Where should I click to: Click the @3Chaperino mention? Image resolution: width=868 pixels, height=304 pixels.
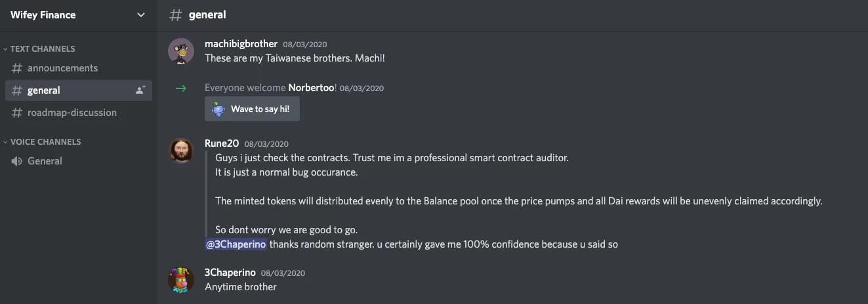tap(236, 244)
